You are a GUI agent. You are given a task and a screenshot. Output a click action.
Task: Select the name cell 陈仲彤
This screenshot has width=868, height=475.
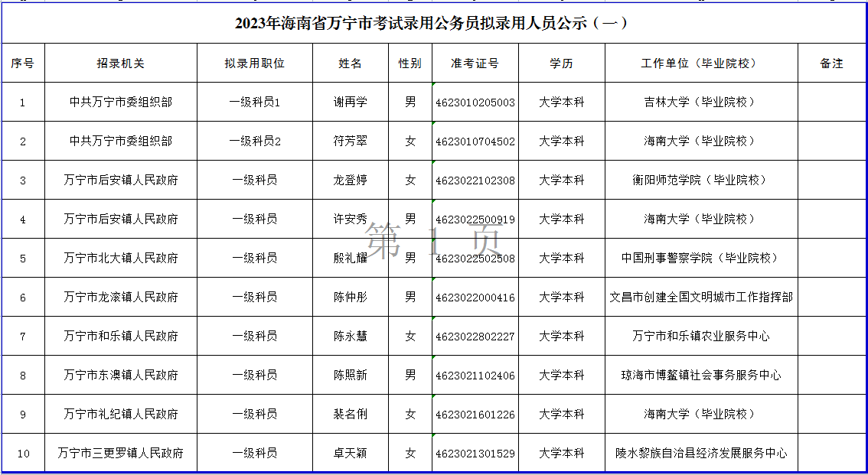[x=351, y=298]
